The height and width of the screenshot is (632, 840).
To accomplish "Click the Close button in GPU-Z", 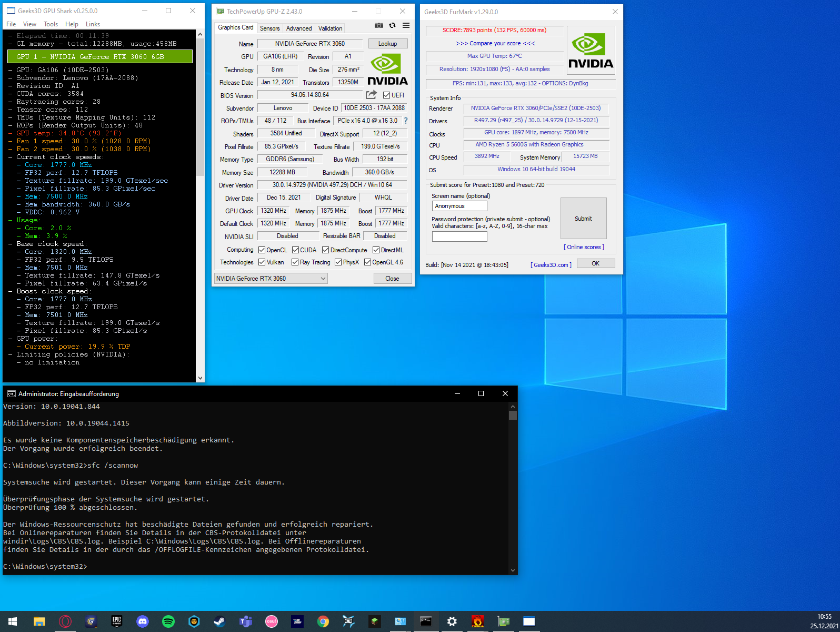I will 392,279.
